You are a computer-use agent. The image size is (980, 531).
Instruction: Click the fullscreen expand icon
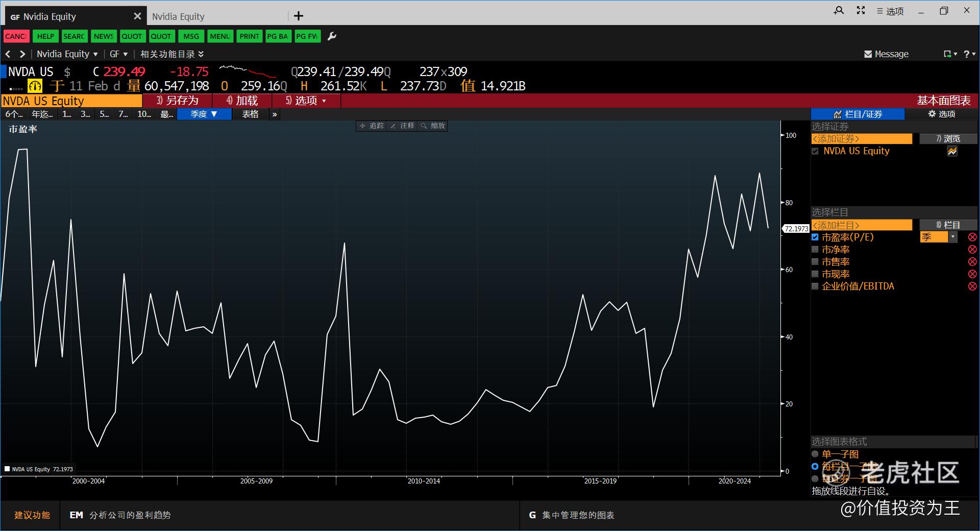(861, 11)
